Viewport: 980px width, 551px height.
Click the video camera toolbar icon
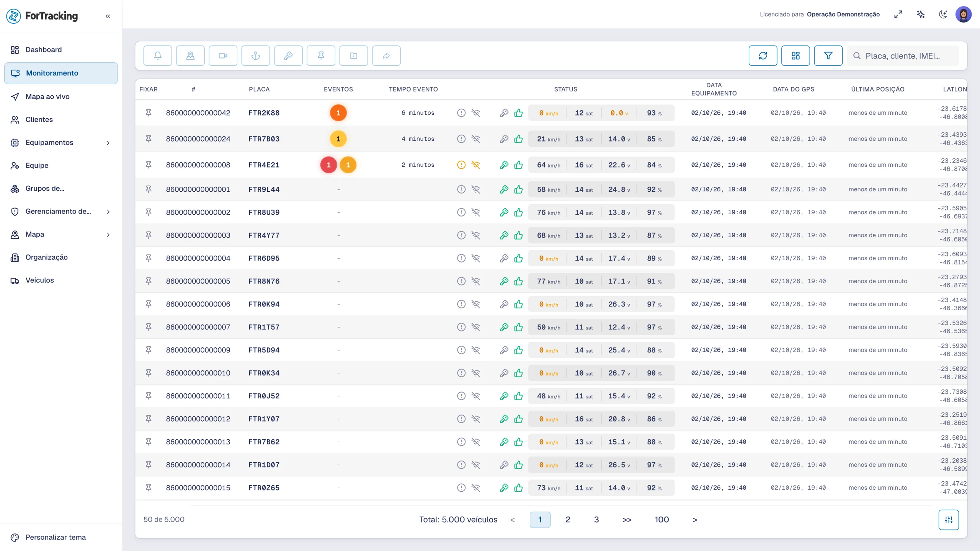223,56
